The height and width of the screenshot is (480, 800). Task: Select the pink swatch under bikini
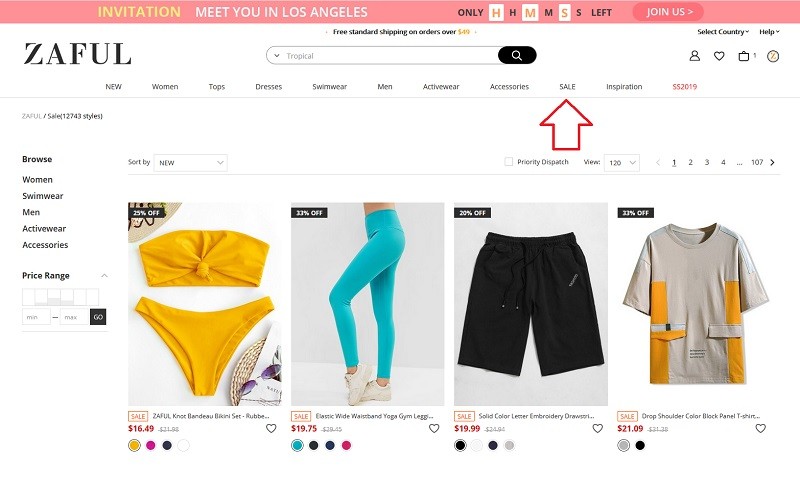151,445
